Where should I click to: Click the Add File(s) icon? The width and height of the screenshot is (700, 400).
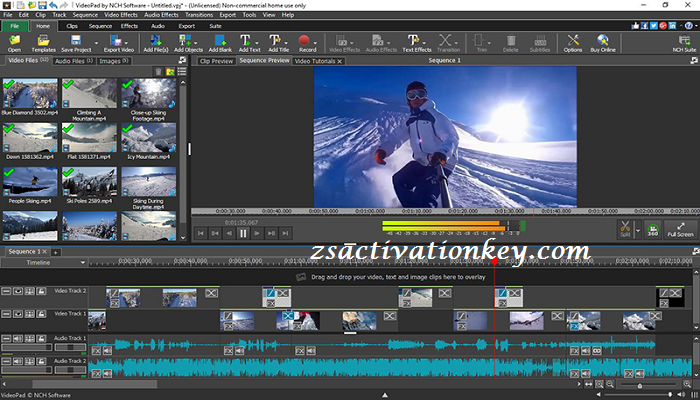pyautogui.click(x=156, y=40)
